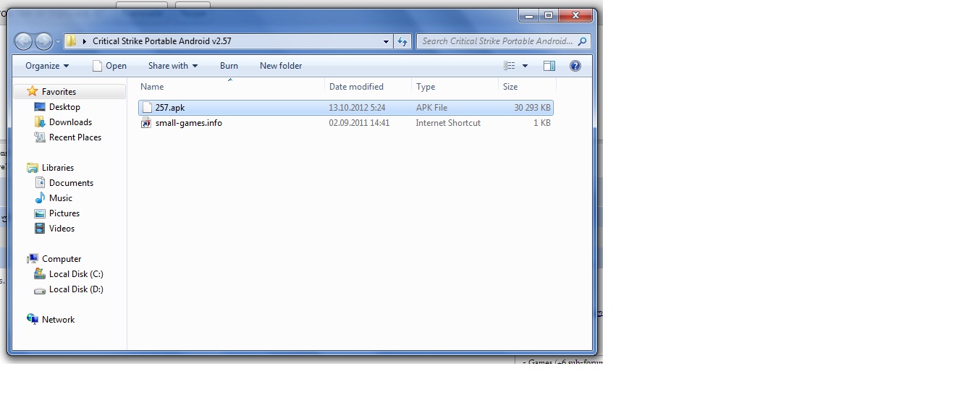Viewport: 980px width, 408px height.
Task: Open the Documents library
Action: [x=71, y=183]
